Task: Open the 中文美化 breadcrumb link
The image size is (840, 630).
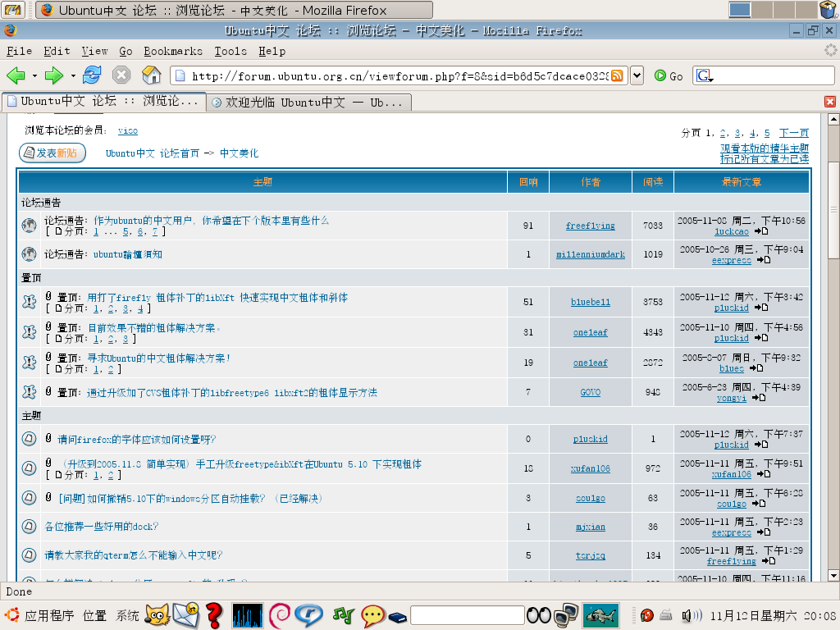Action: pyautogui.click(x=239, y=153)
